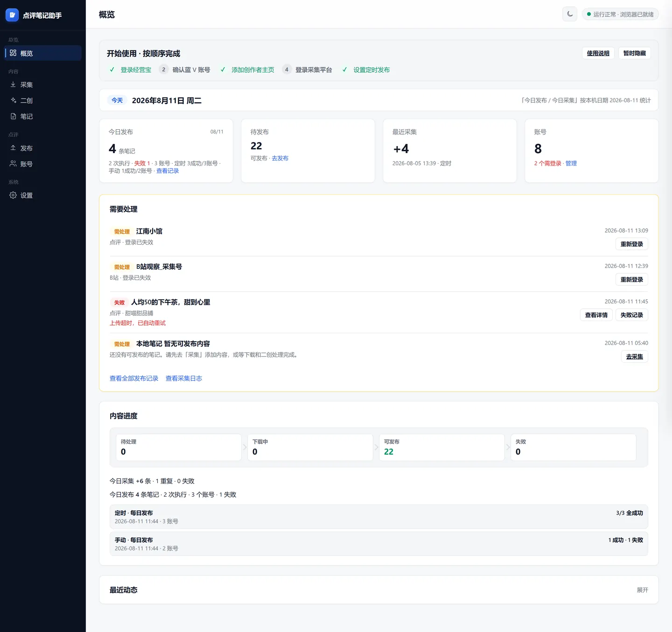Open the 定时 · 每日发布 3/3 全成功 run row
This screenshot has width=672, height=632.
379,517
